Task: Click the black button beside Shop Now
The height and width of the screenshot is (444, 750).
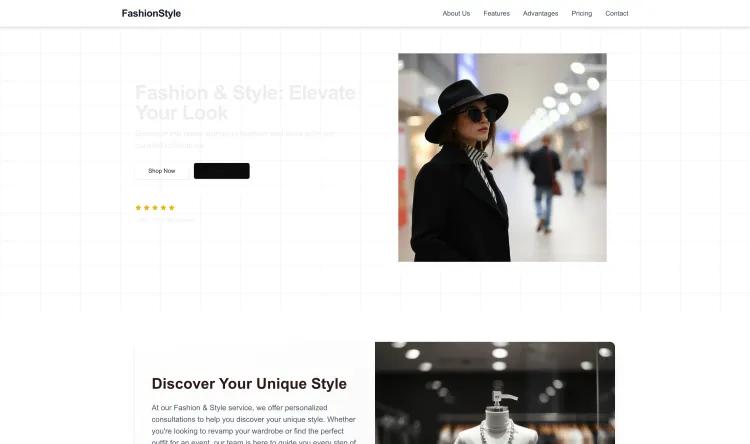Action: [221, 171]
